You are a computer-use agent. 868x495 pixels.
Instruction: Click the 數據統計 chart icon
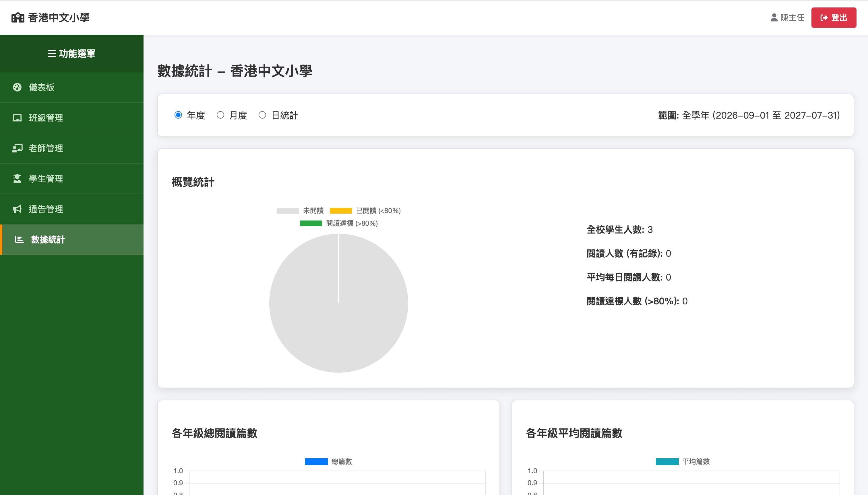point(19,239)
